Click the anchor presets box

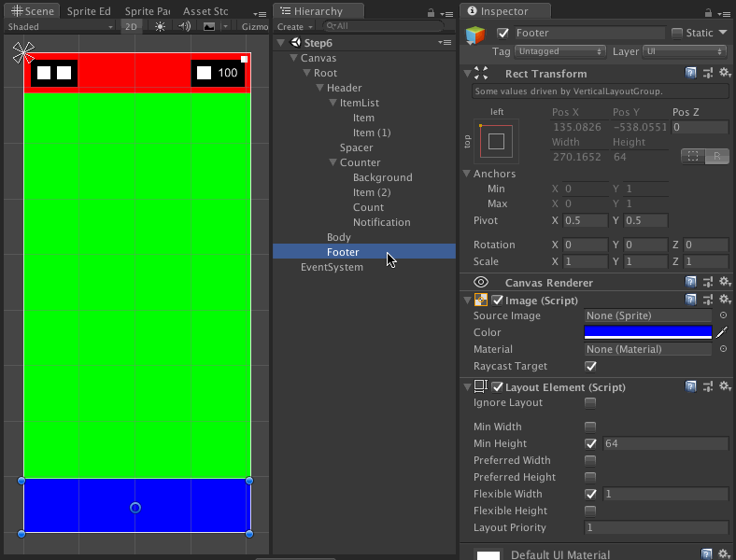(496, 141)
